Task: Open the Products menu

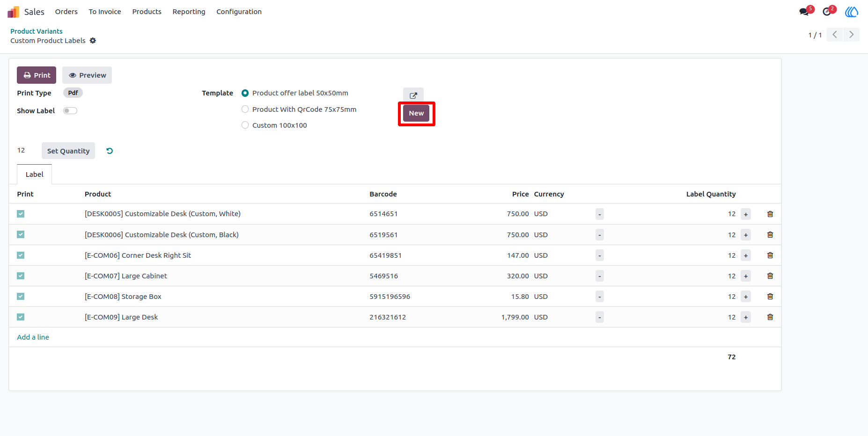Action: tap(147, 12)
